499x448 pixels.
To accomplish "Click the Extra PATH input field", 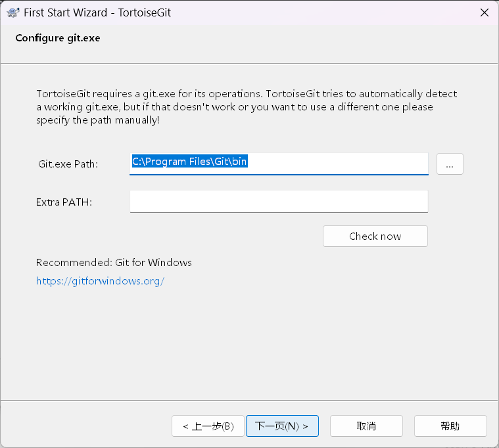I will coord(279,202).
